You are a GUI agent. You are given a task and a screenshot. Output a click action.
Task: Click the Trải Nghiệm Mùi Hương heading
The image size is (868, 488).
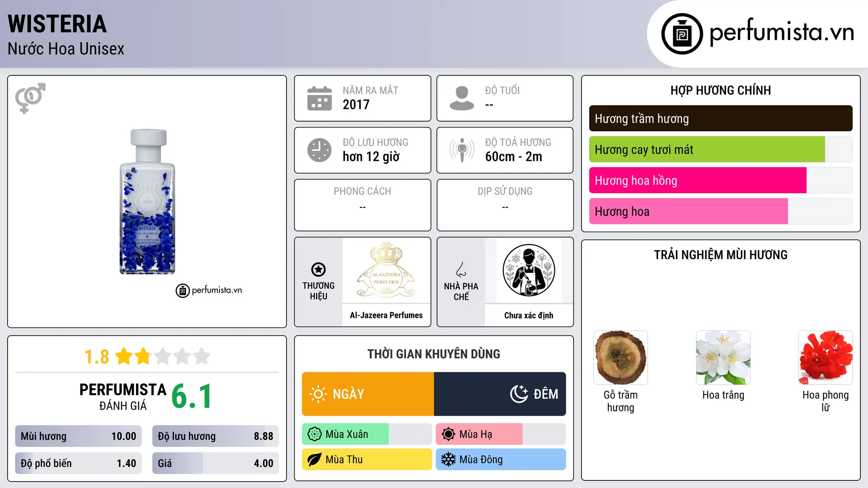pyautogui.click(x=721, y=255)
